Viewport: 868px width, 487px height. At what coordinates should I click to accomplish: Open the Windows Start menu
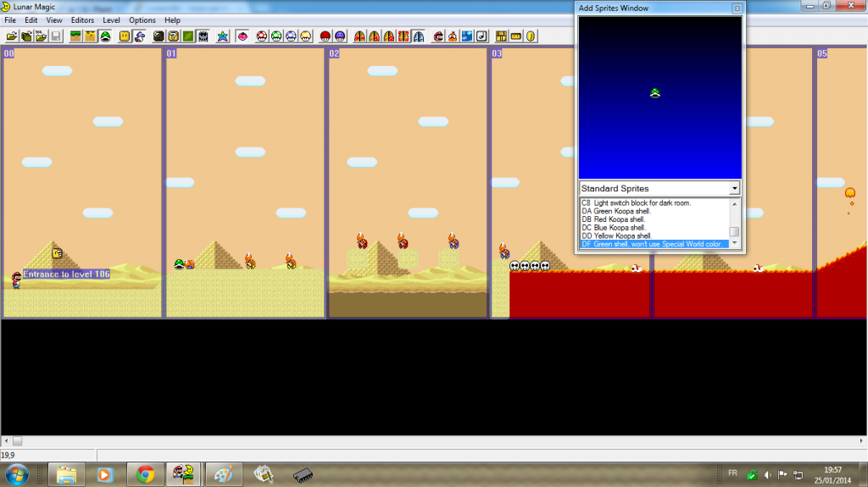pyautogui.click(x=17, y=475)
